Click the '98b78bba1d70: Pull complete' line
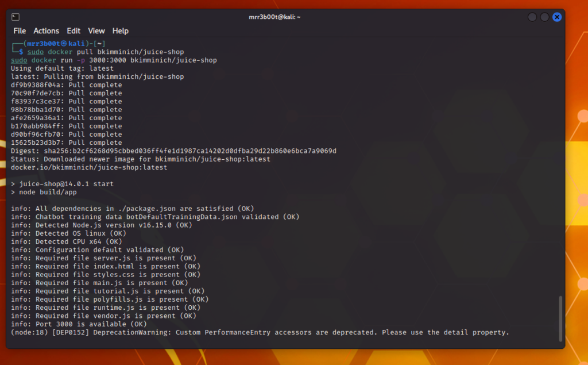 coord(67,110)
